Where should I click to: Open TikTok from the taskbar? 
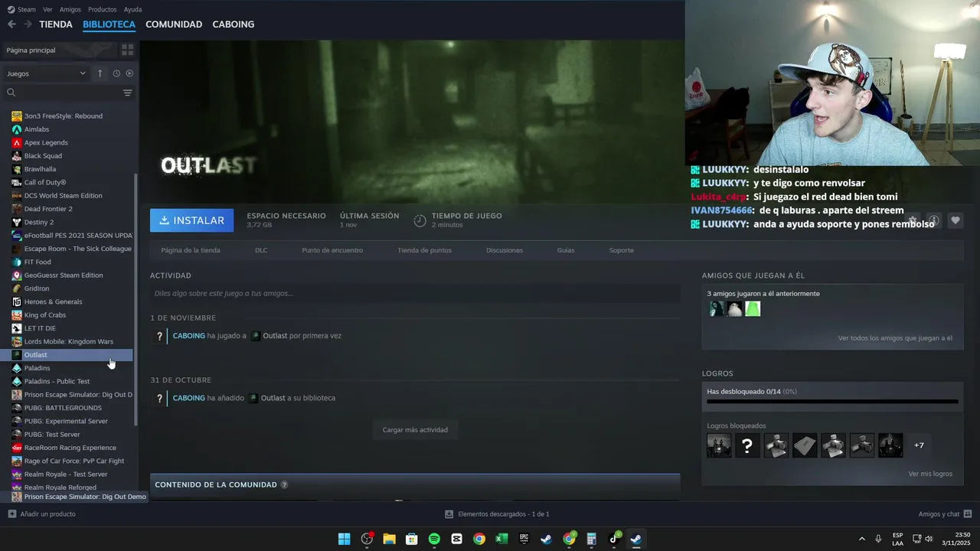coord(614,539)
